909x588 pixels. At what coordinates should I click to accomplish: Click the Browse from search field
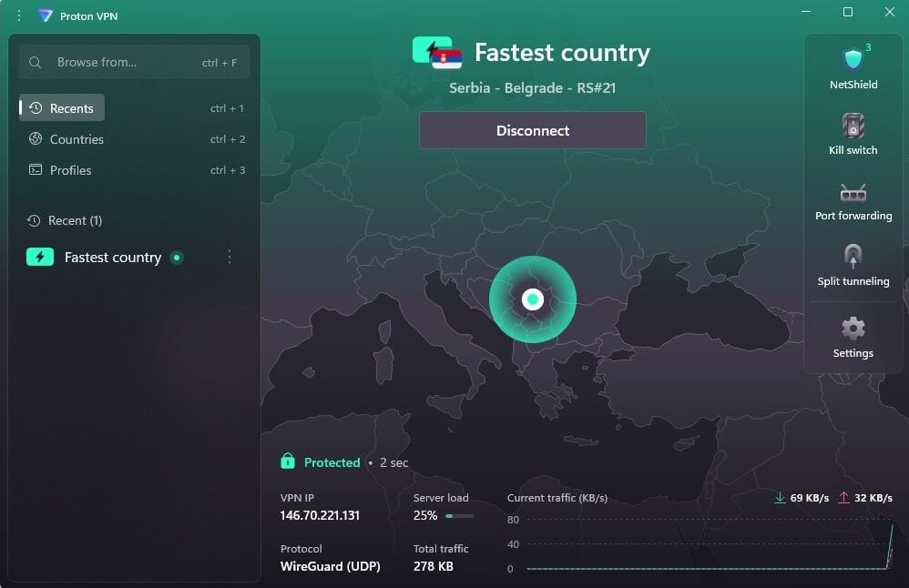coord(134,62)
